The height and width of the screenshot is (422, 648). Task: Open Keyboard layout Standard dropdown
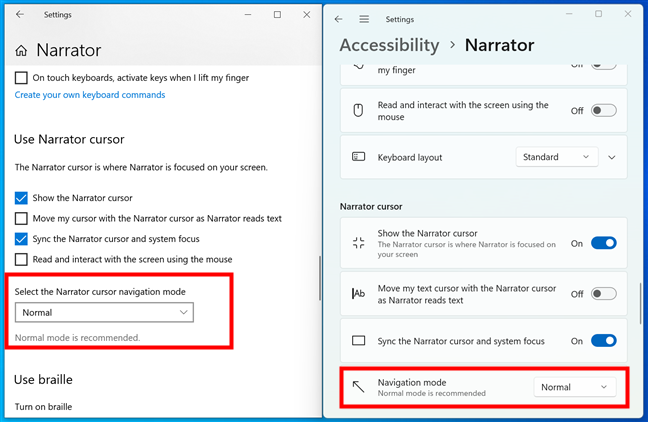pyautogui.click(x=557, y=157)
